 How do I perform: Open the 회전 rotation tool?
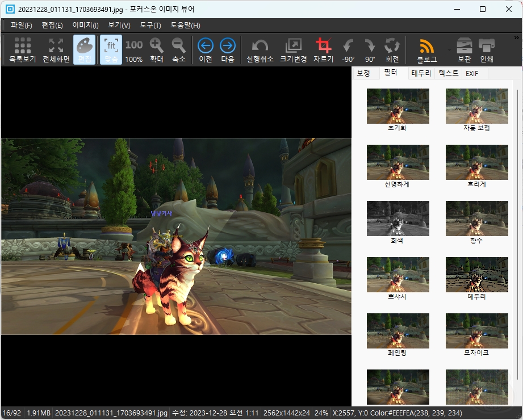(x=392, y=50)
